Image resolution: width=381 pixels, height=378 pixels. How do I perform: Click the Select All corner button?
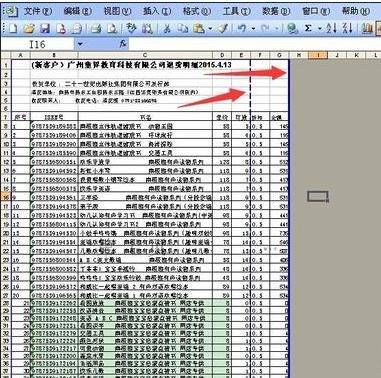coord(6,55)
